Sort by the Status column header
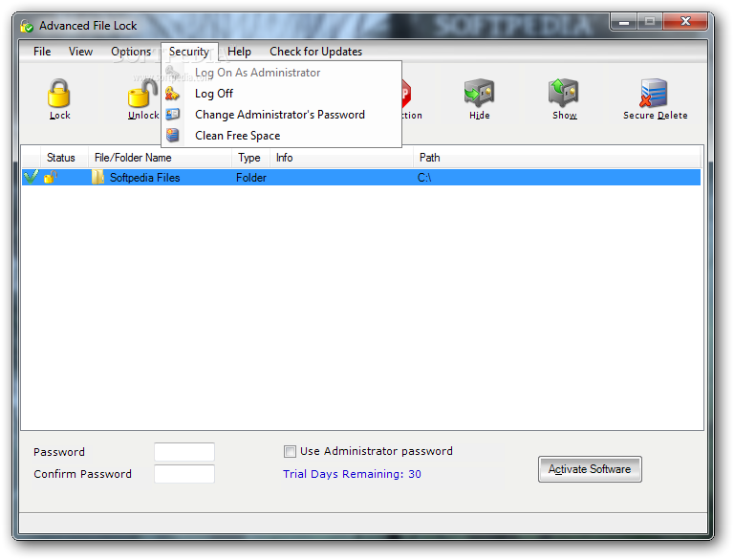The image size is (734, 560). pos(60,158)
